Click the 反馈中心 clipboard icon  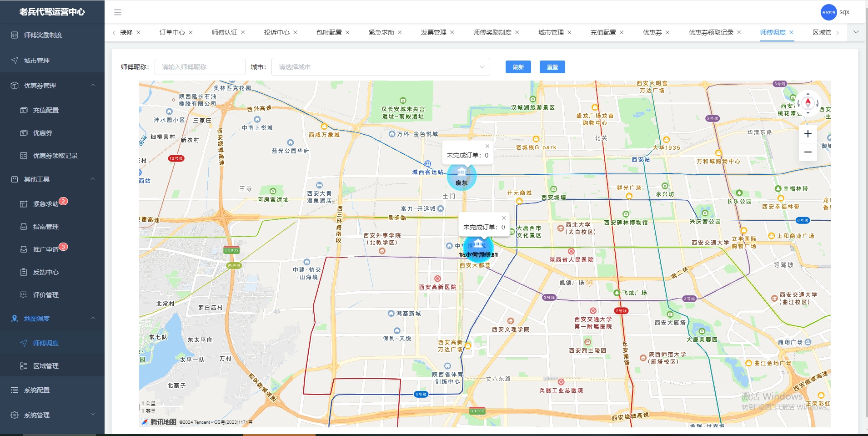pos(24,272)
